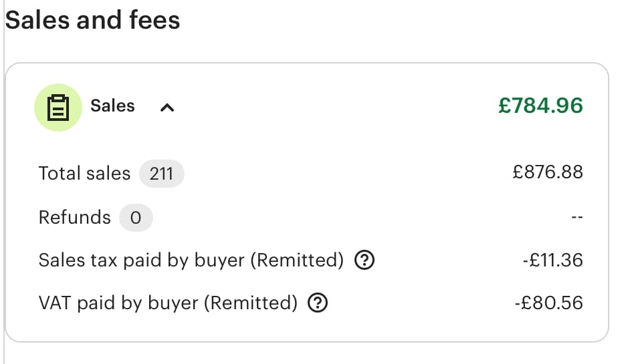Click VAT paid by buyer text
The height and width of the screenshot is (364, 634).
click(x=167, y=303)
